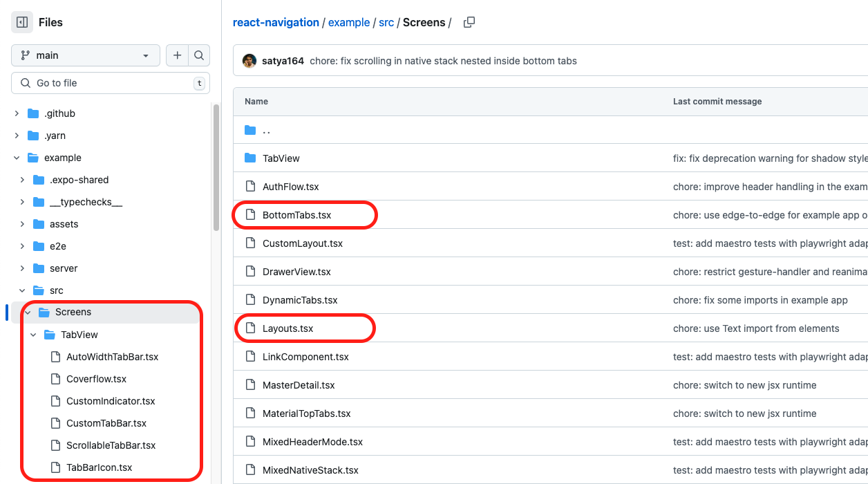
Task: Focus the Go to file input
Action: click(111, 83)
